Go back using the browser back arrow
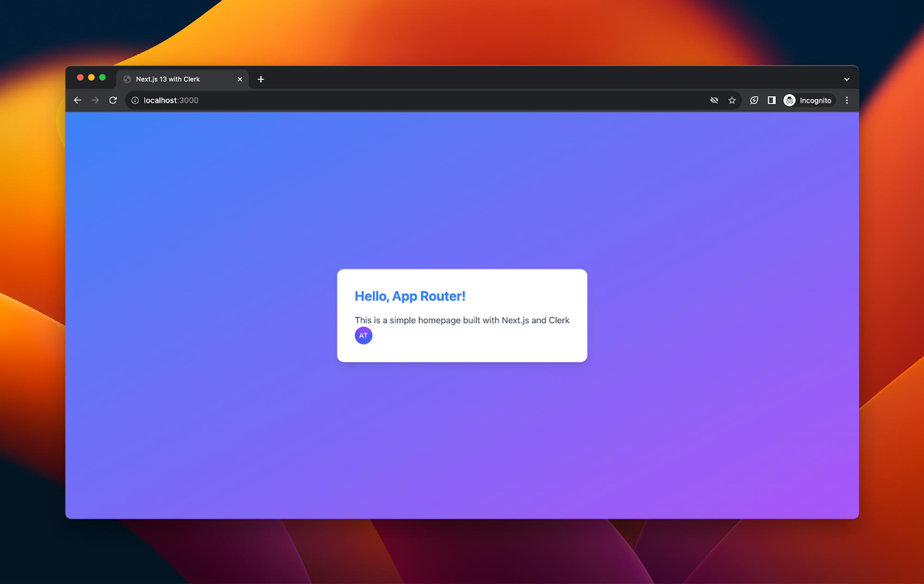 77,100
